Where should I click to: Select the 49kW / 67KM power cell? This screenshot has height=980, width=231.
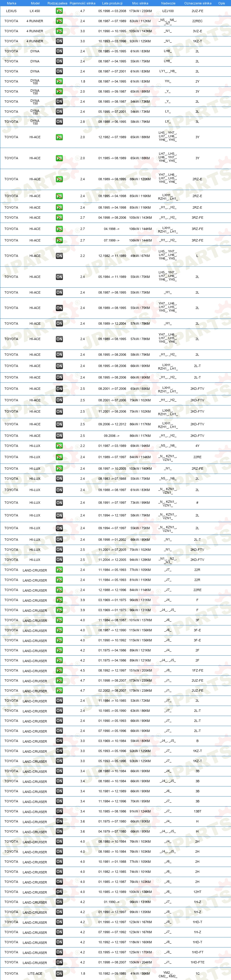pyautogui.click(x=140, y=256)
